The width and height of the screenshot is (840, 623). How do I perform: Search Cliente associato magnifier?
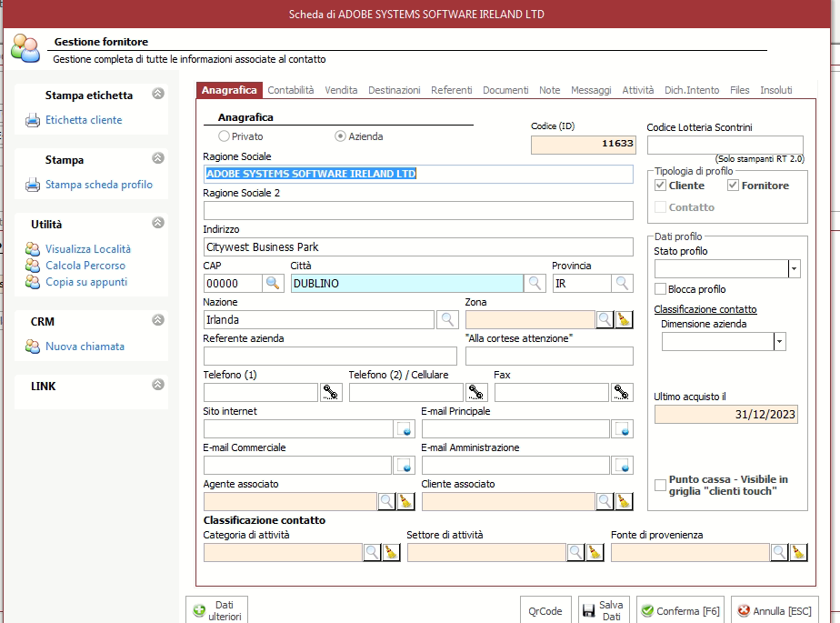click(x=605, y=501)
